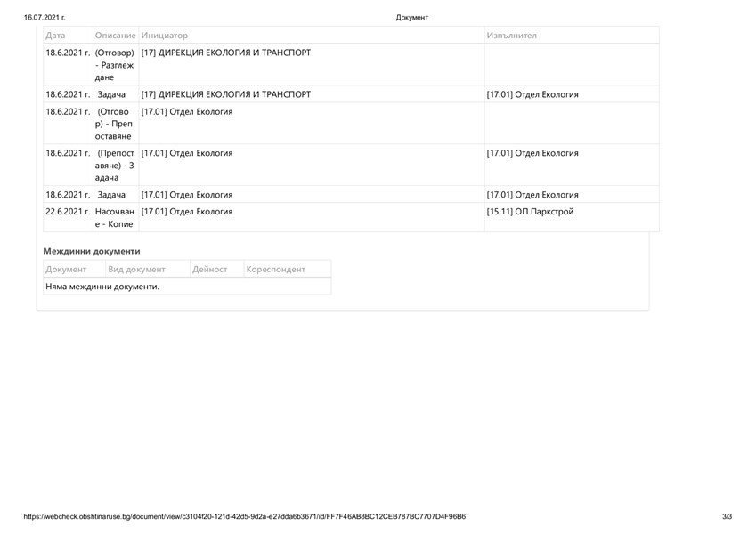Click the Описание column header
The image size is (756, 534).
tap(115, 35)
